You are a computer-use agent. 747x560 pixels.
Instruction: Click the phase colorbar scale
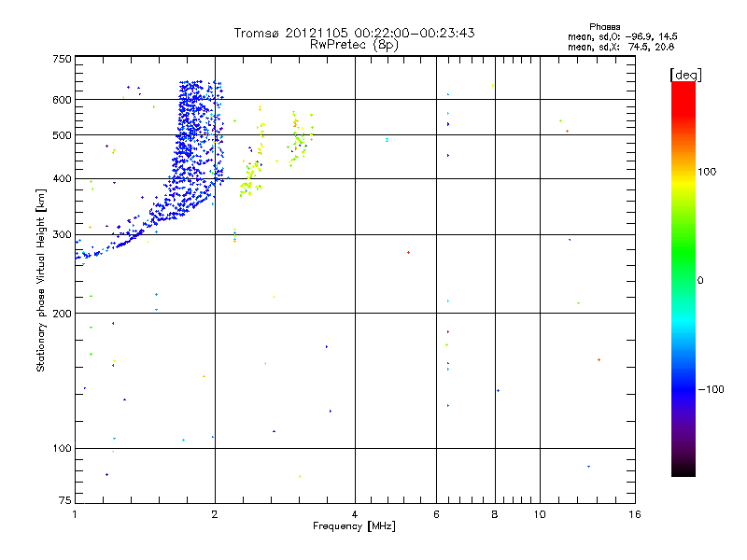click(684, 279)
